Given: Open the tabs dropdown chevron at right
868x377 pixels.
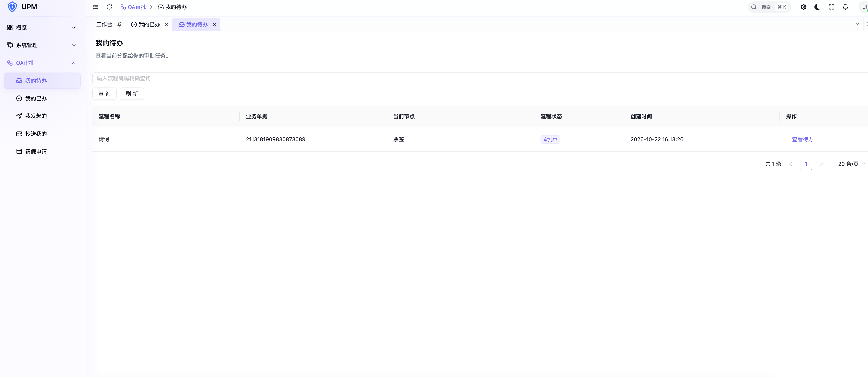Looking at the screenshot, I should click(857, 24).
